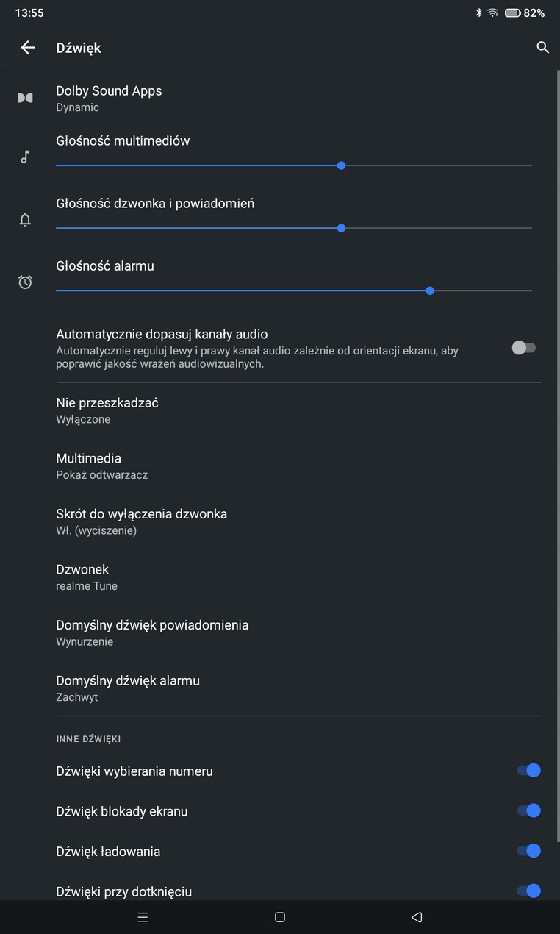Tap the square home navigation button
The height and width of the screenshot is (934, 560).
pyautogui.click(x=280, y=917)
